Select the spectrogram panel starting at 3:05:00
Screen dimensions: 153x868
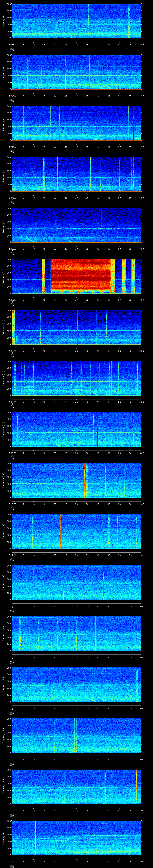pyautogui.click(x=76, y=225)
